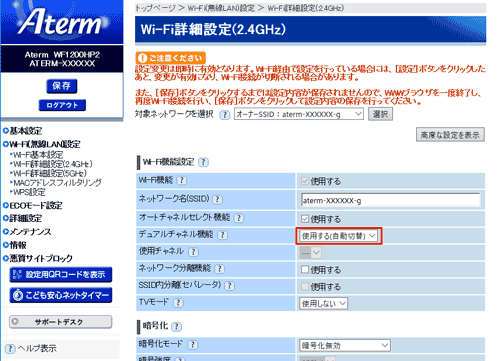Screen dimensions: 500x361
Task: Expand 詳細設定 menu
Action: click(22, 219)
